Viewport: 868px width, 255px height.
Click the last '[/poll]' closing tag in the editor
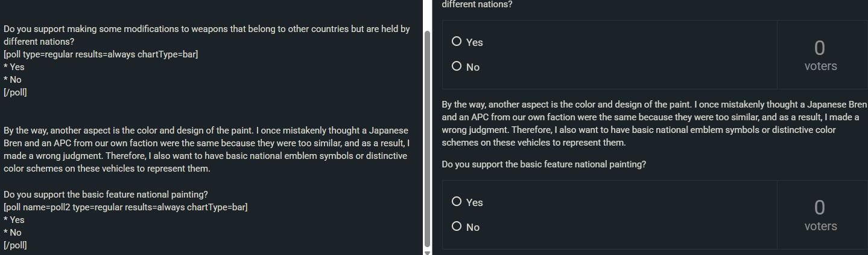click(x=15, y=245)
